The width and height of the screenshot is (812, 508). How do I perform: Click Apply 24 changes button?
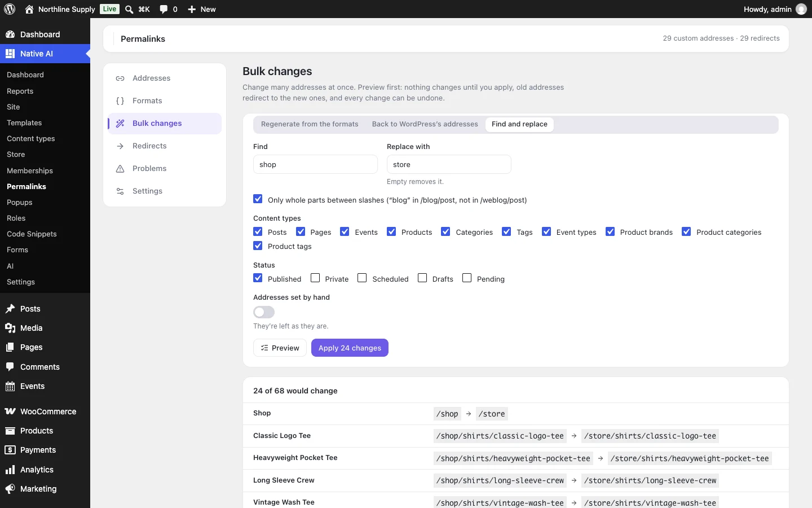pyautogui.click(x=350, y=348)
